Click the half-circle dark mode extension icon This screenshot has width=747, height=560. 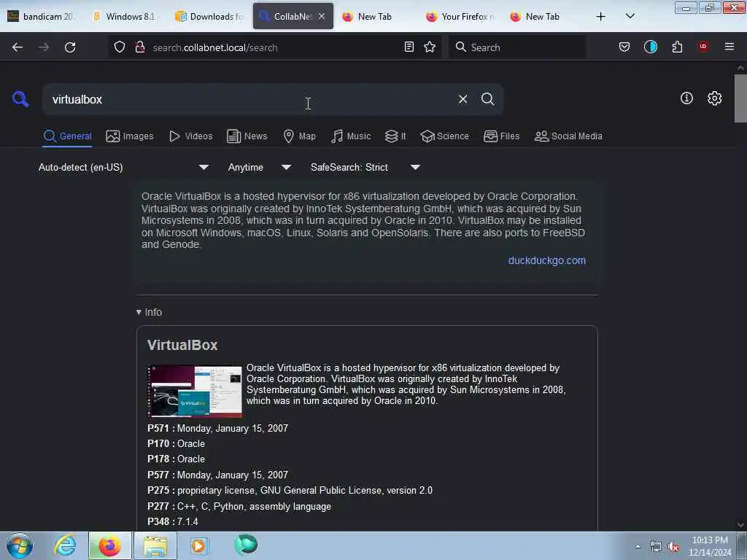[650, 47]
